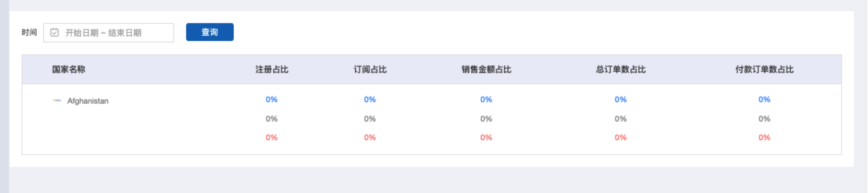Click red 0% under 注册占比
The image size is (868, 193).
click(x=272, y=138)
